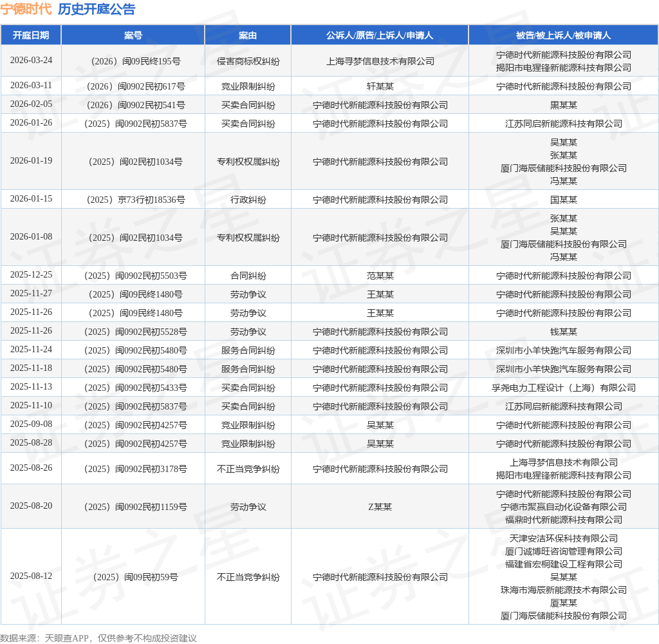Viewport: 659px width, 644px height.
Task: Click the date 2026-03-24
Action: 31,60
